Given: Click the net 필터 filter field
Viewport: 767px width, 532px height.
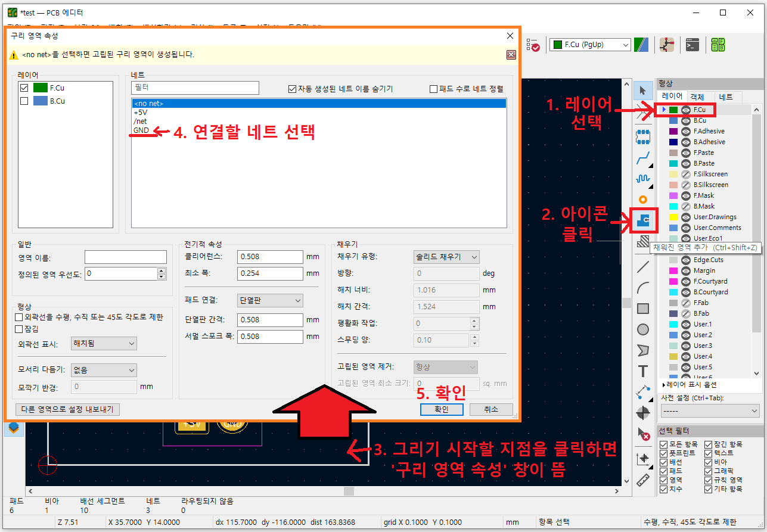Looking at the screenshot, I should pos(195,88).
